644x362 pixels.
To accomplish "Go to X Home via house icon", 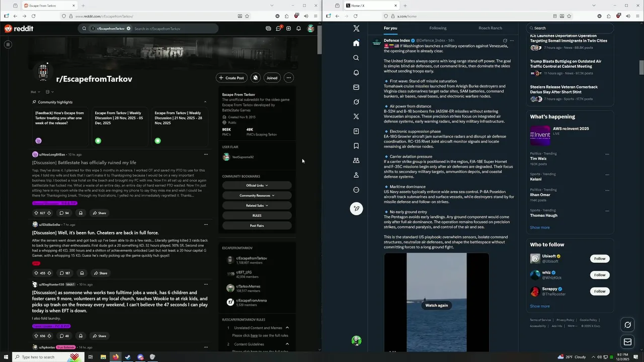I will coord(356,43).
